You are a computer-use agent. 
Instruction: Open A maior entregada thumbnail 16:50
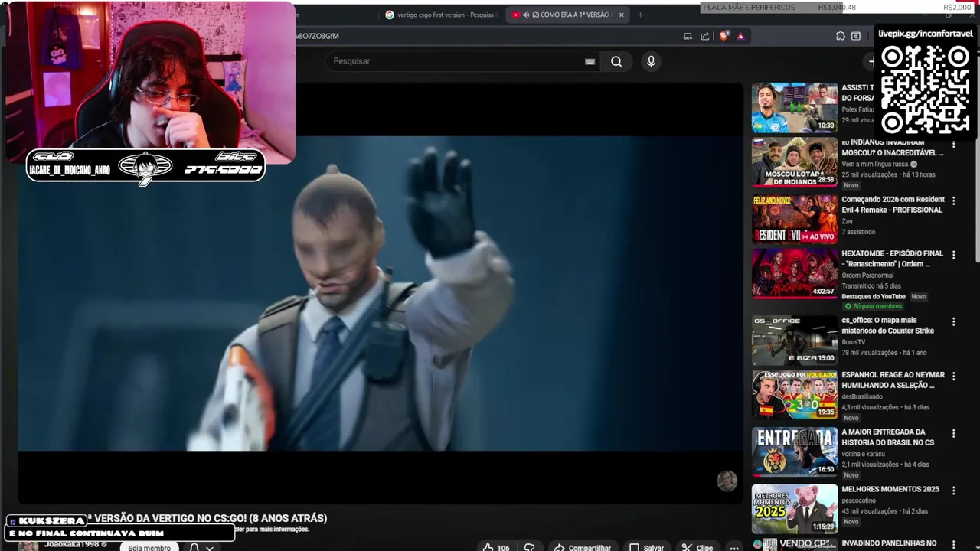[x=794, y=452]
